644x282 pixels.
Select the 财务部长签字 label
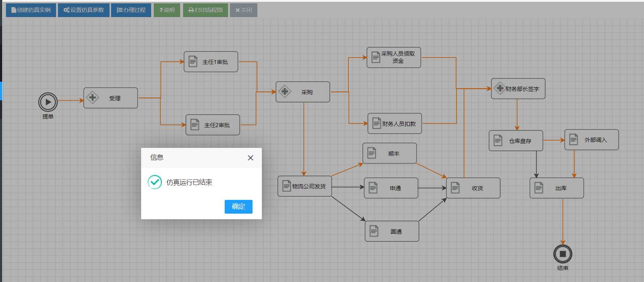pyautogui.click(x=522, y=89)
